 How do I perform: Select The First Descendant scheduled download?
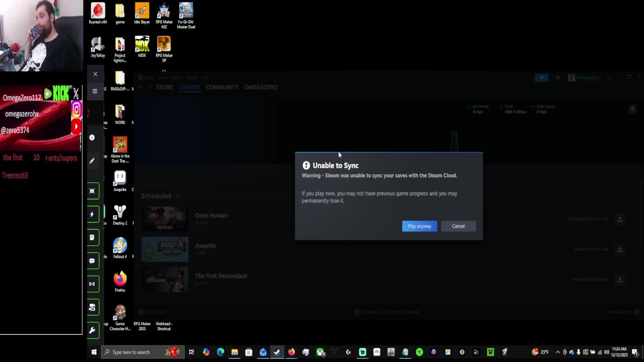[x=382, y=280]
